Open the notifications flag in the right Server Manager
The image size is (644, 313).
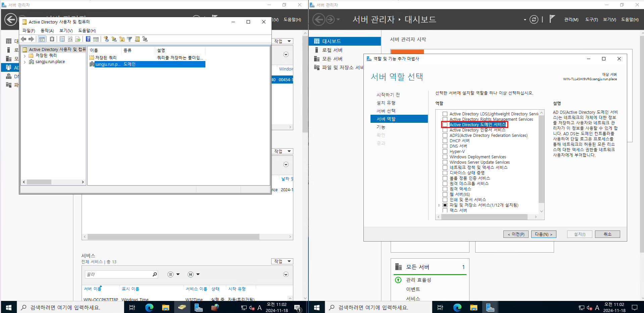tap(552, 19)
